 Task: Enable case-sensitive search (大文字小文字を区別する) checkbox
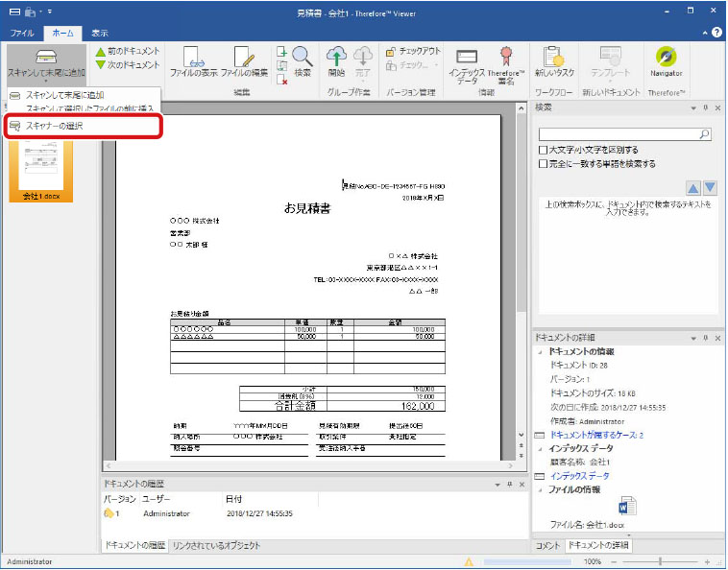coord(544,151)
